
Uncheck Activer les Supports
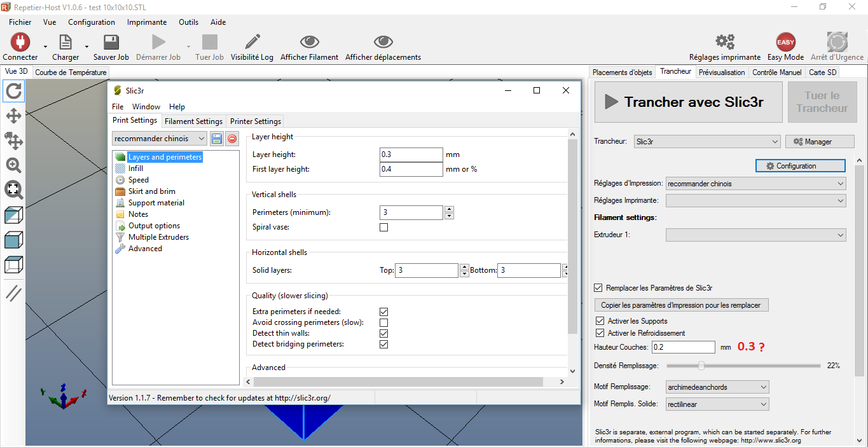click(600, 321)
